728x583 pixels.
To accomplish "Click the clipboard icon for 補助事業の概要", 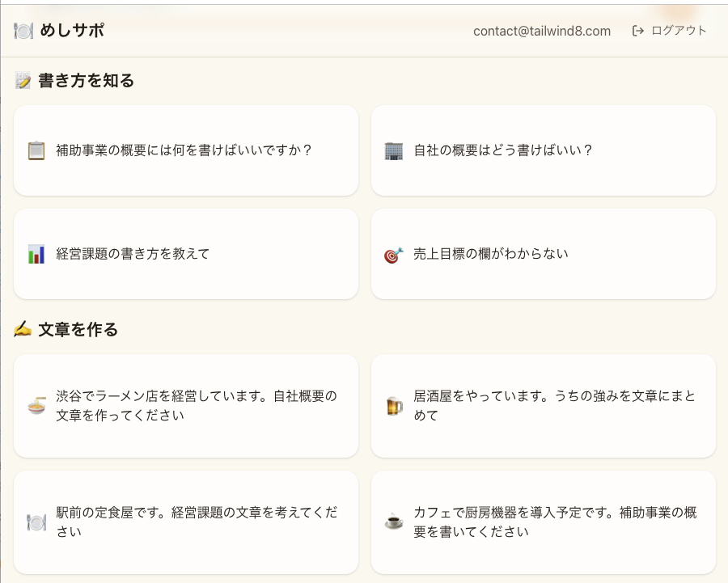I will coord(36,150).
